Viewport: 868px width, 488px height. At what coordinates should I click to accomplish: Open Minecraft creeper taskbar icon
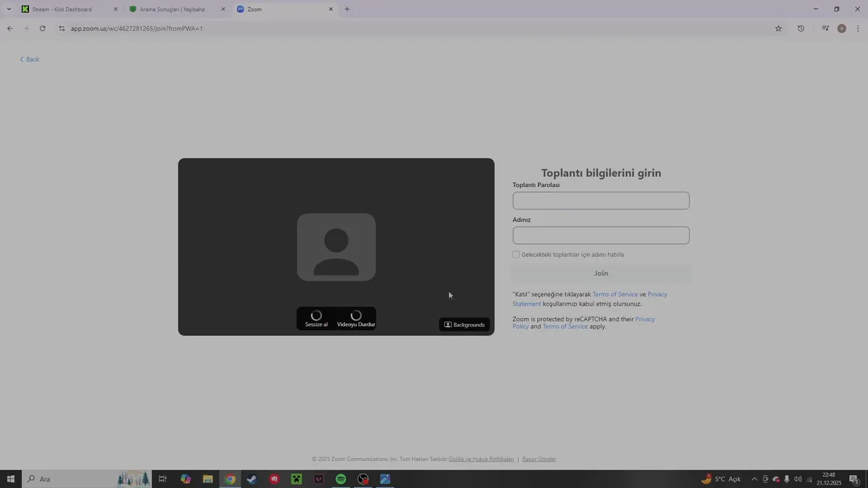point(296,479)
